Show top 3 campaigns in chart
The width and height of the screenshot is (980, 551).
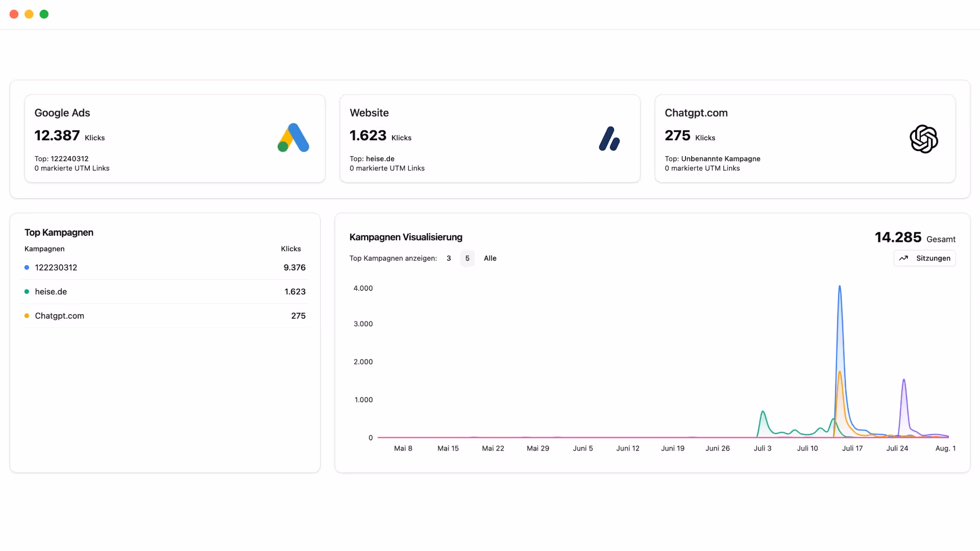click(x=449, y=258)
